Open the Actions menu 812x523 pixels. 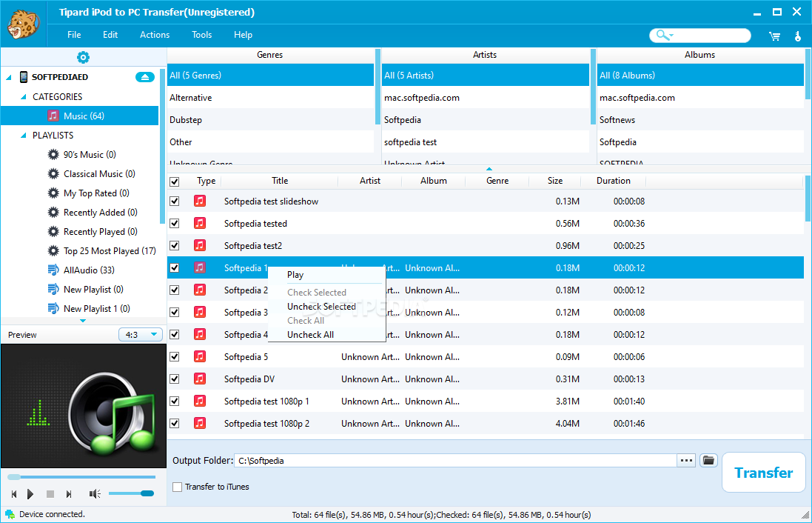(x=155, y=35)
